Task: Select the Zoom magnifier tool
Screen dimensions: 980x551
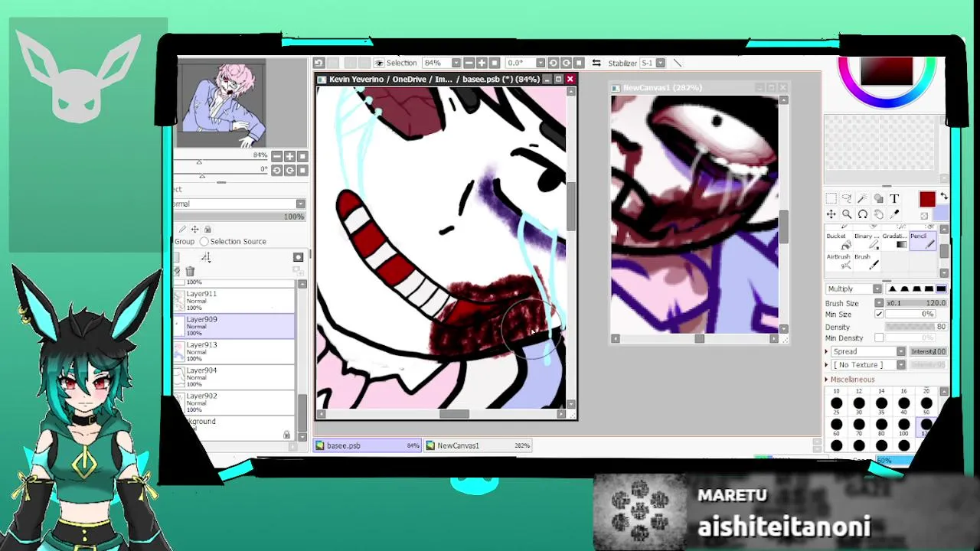Action: pyautogui.click(x=847, y=215)
